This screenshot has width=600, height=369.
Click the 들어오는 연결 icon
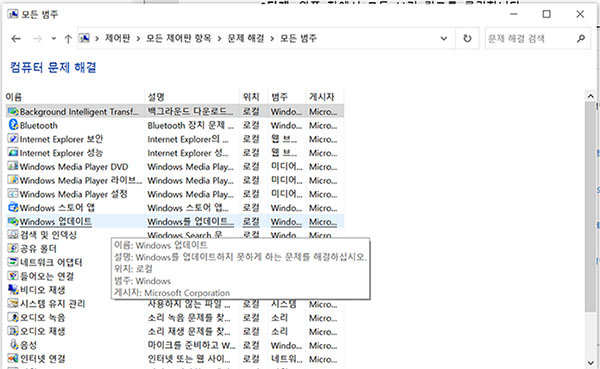pos(13,276)
